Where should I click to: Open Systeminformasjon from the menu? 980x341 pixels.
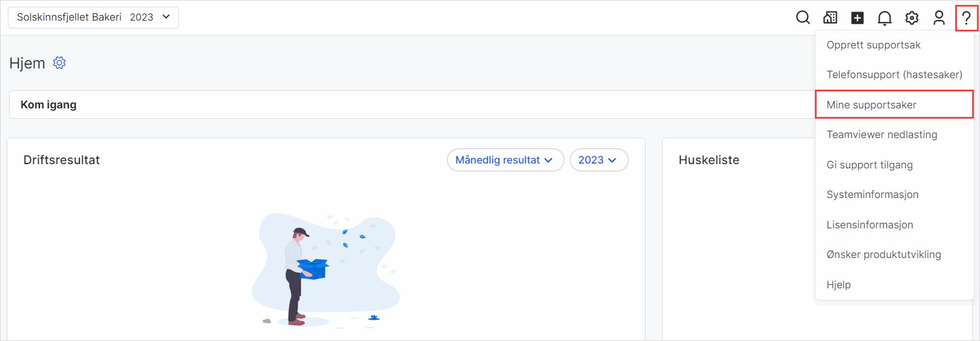[x=872, y=194]
